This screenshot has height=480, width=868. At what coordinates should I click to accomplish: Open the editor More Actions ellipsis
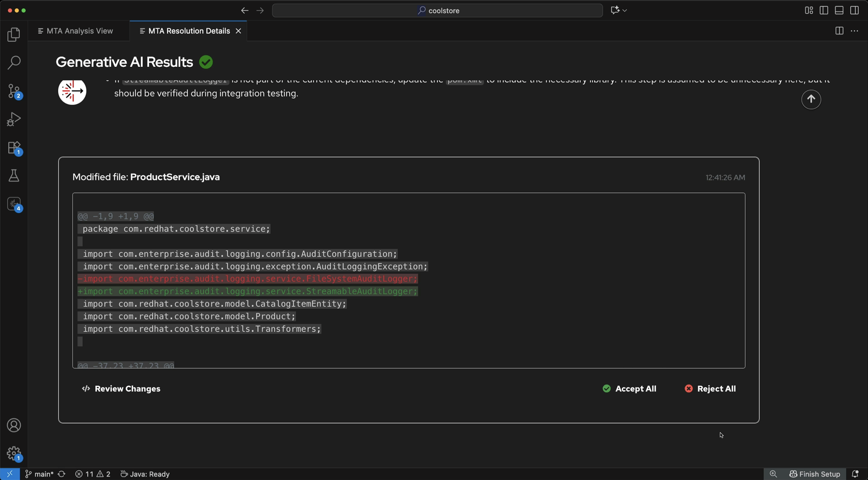[854, 31]
